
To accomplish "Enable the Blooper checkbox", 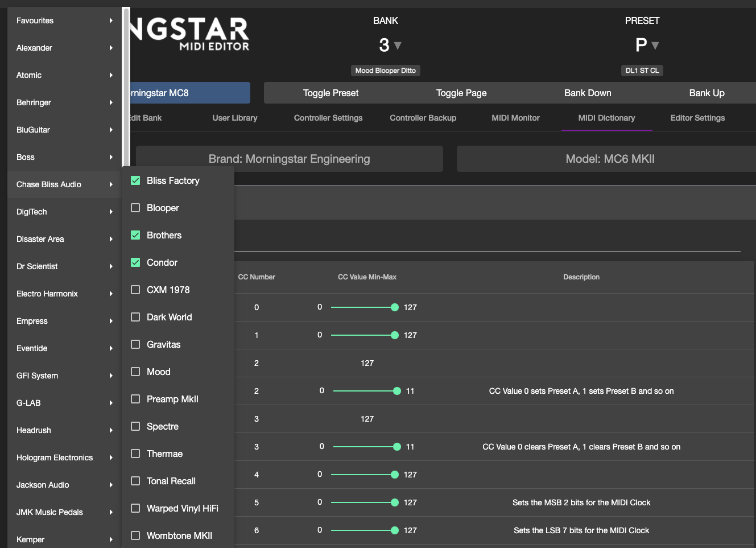I will coord(135,208).
